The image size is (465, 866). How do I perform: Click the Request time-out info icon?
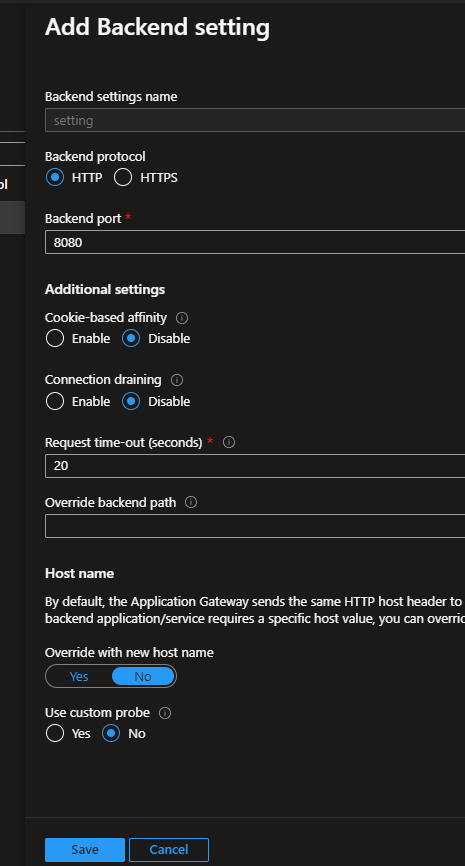tap(229, 442)
